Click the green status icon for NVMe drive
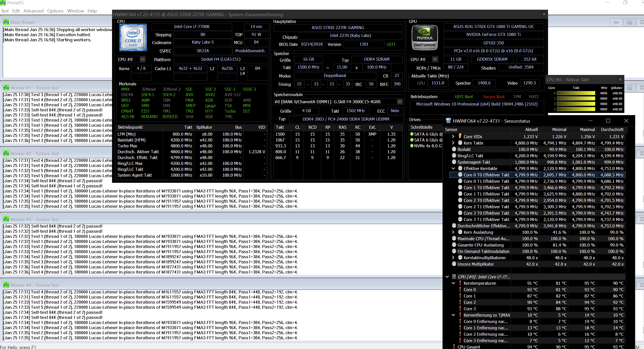 [x=412, y=146]
